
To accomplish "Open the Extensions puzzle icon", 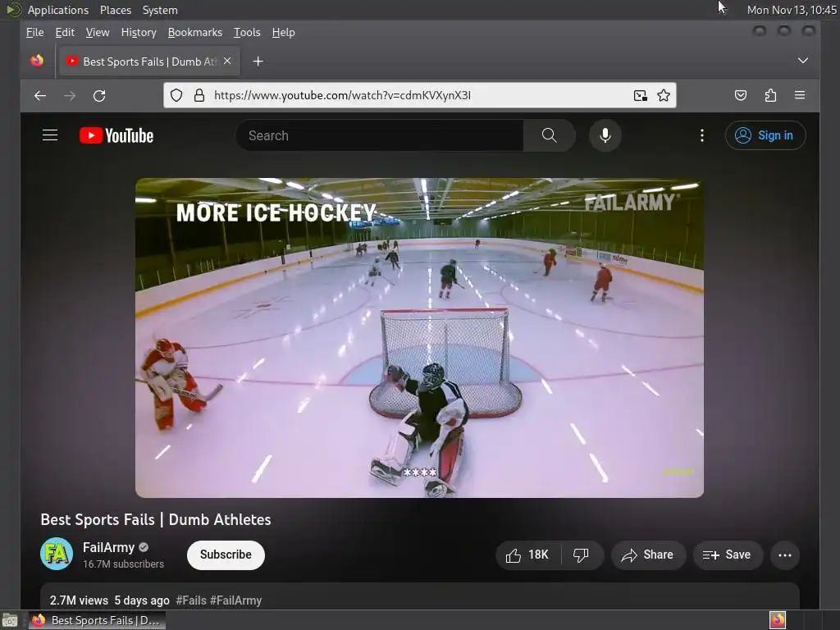I will pyautogui.click(x=770, y=95).
